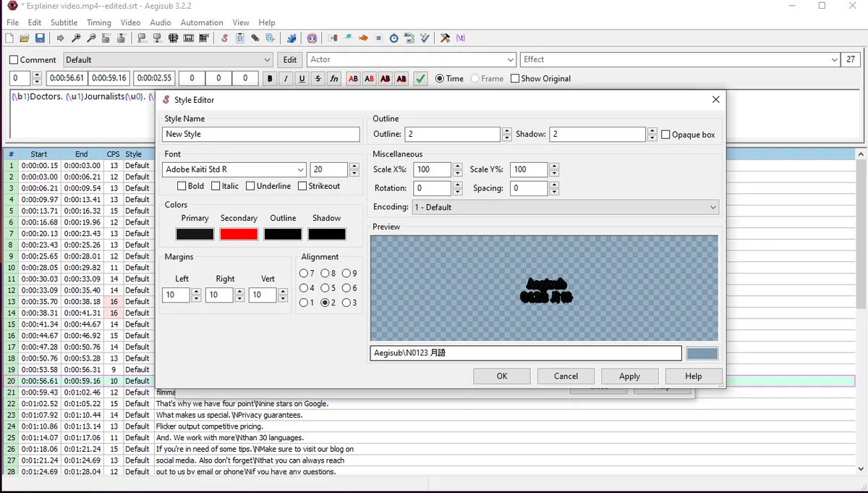Image resolution: width=868 pixels, height=493 pixels.
Task: Click the red Secondary color swatch
Action: pyautogui.click(x=239, y=234)
